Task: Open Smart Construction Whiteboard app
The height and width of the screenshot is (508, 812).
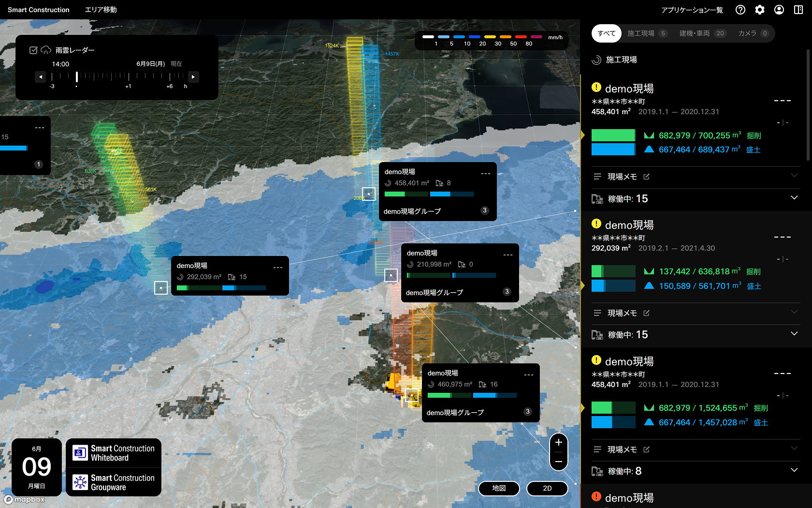Action: (114, 453)
